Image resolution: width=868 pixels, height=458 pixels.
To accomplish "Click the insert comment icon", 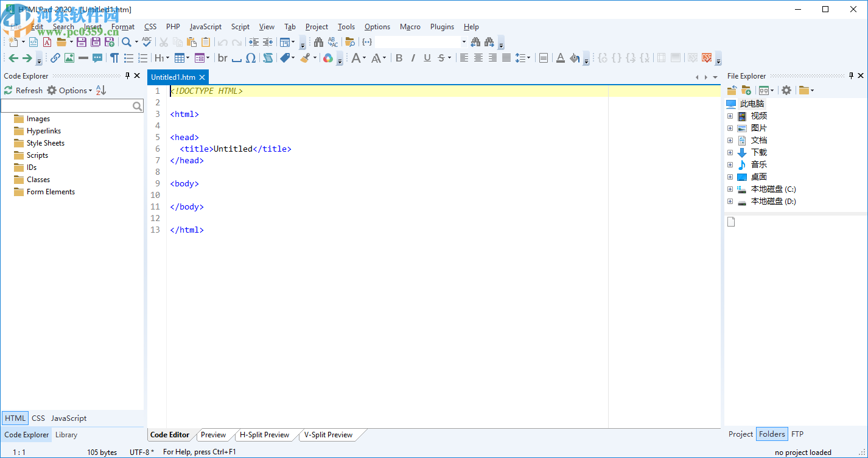I will click(97, 58).
